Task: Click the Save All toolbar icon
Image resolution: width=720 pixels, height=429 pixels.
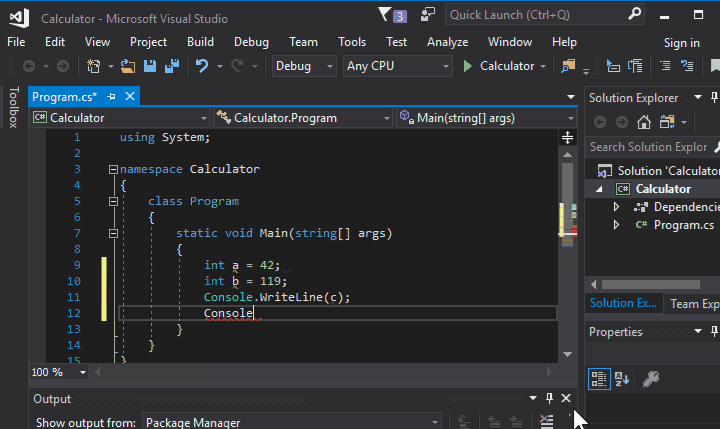Action: [x=172, y=66]
